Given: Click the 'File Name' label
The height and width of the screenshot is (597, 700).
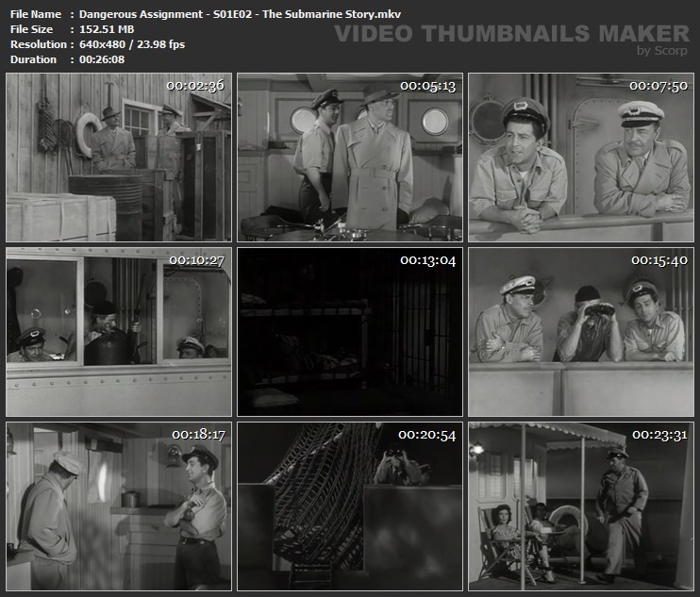Looking at the screenshot, I should tap(36, 14).
